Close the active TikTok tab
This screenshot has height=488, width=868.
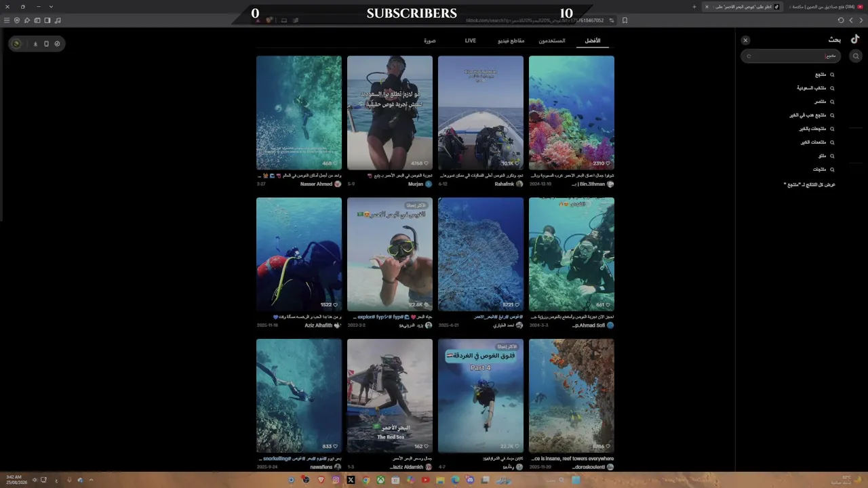tap(707, 7)
